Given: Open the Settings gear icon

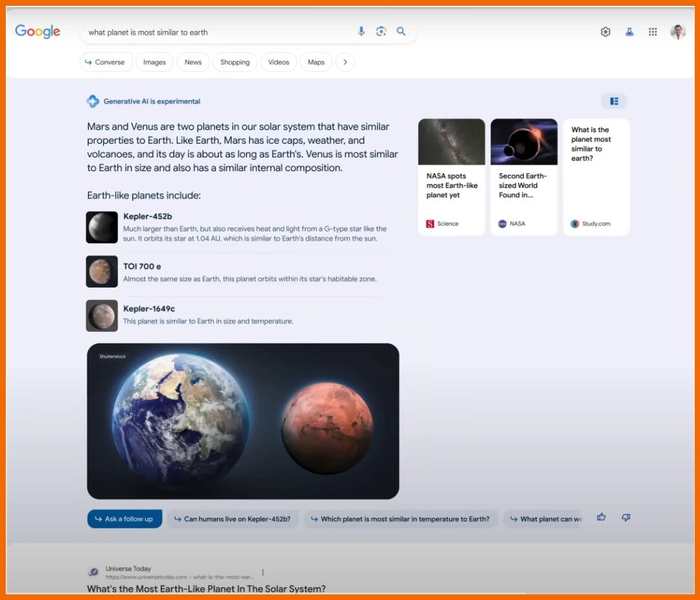Looking at the screenshot, I should pyautogui.click(x=605, y=31).
